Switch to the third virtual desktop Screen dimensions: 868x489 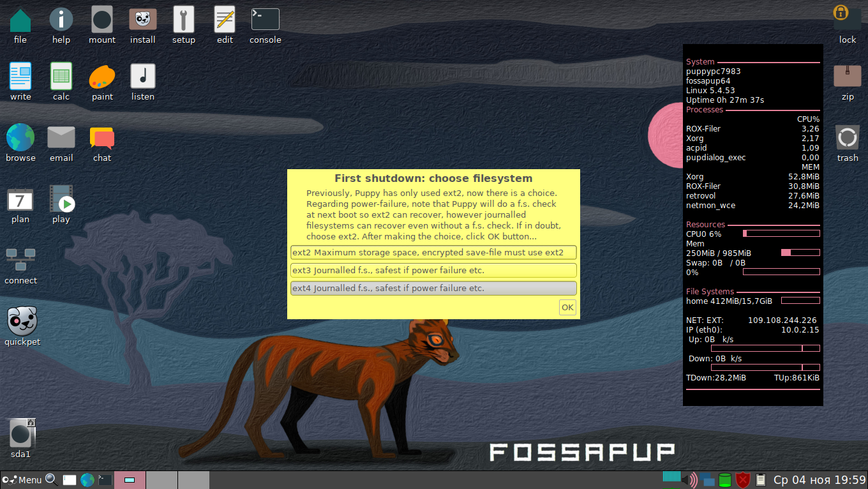(x=193, y=479)
